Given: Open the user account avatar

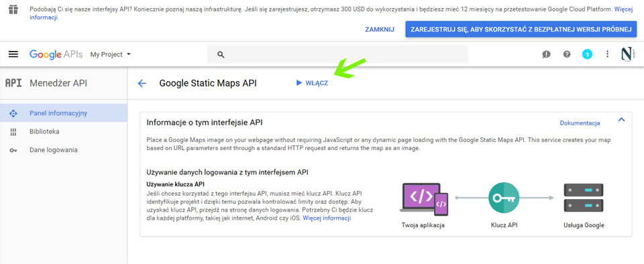Looking at the screenshot, I should tap(628, 54).
